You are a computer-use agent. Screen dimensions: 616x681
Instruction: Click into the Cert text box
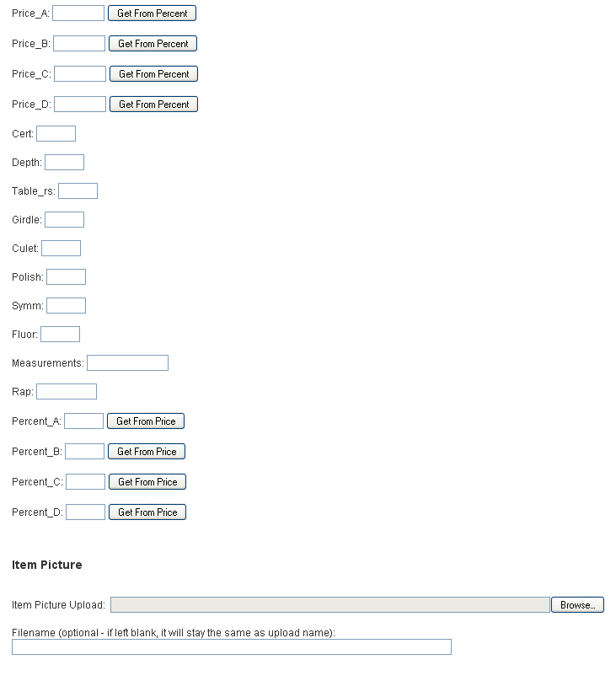point(56,134)
